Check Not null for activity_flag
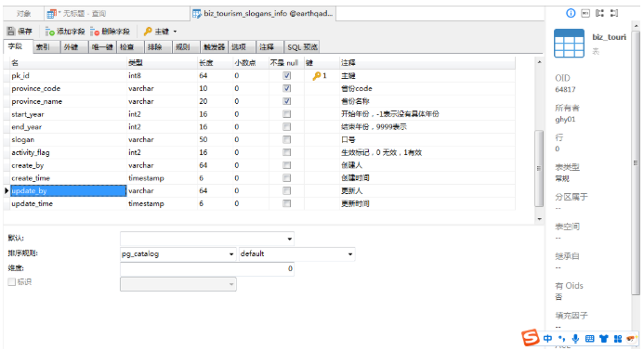644x363 pixels. pyautogui.click(x=286, y=152)
